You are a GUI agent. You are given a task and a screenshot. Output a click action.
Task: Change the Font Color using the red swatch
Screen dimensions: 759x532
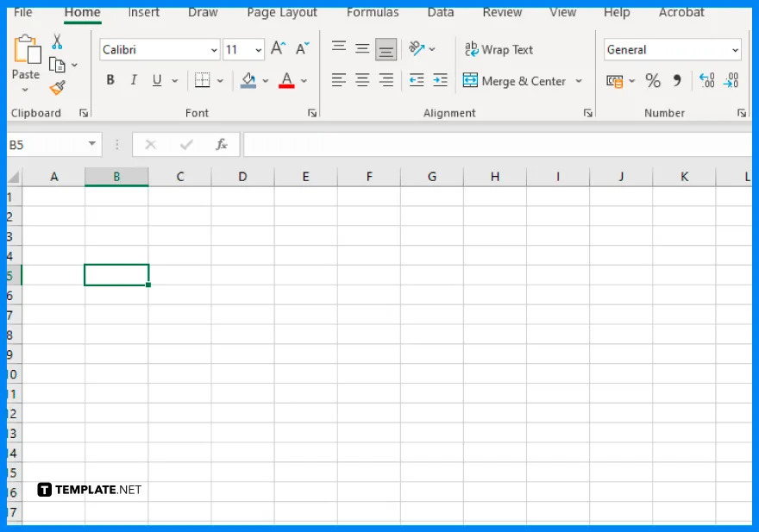[286, 80]
